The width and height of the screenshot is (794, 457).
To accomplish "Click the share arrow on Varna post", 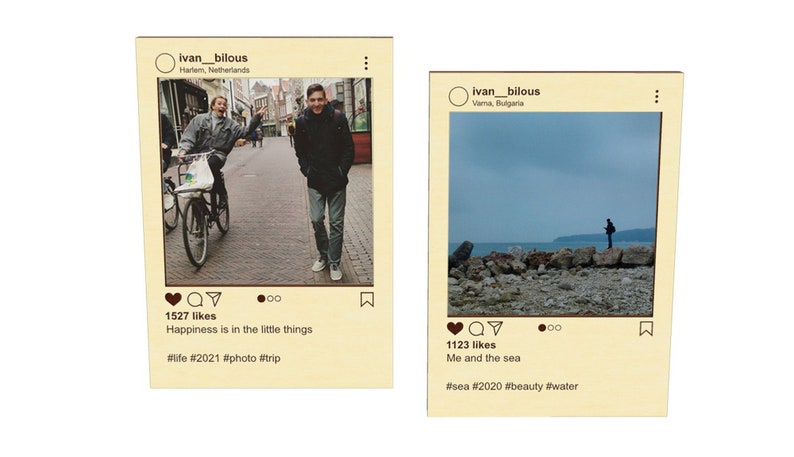I will click(495, 328).
